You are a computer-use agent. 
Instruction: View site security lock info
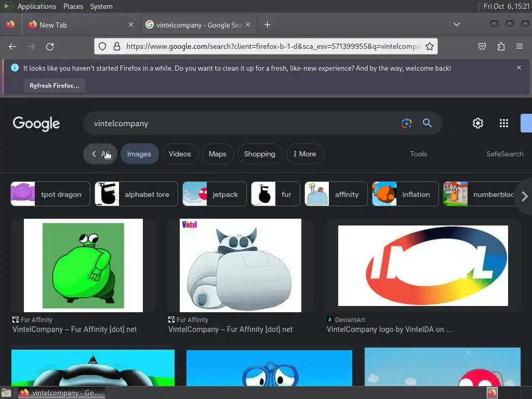click(x=117, y=46)
